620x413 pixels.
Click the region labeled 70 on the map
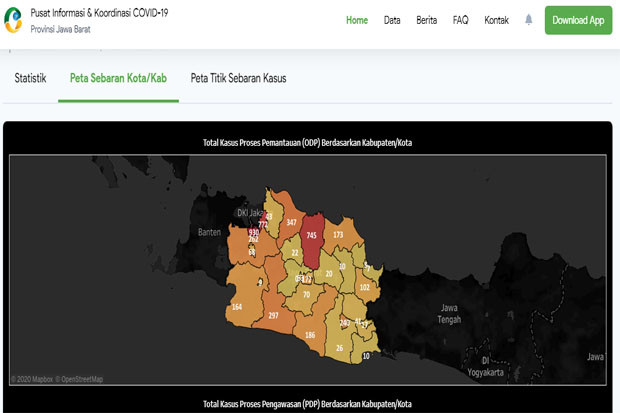tap(306, 294)
